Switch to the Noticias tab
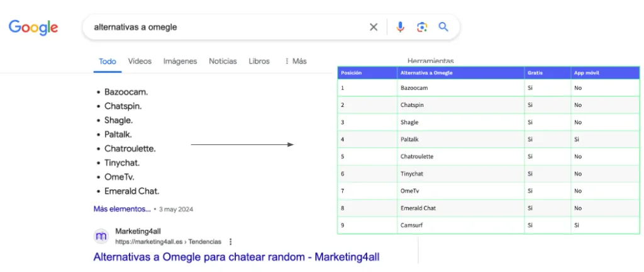 pos(223,61)
